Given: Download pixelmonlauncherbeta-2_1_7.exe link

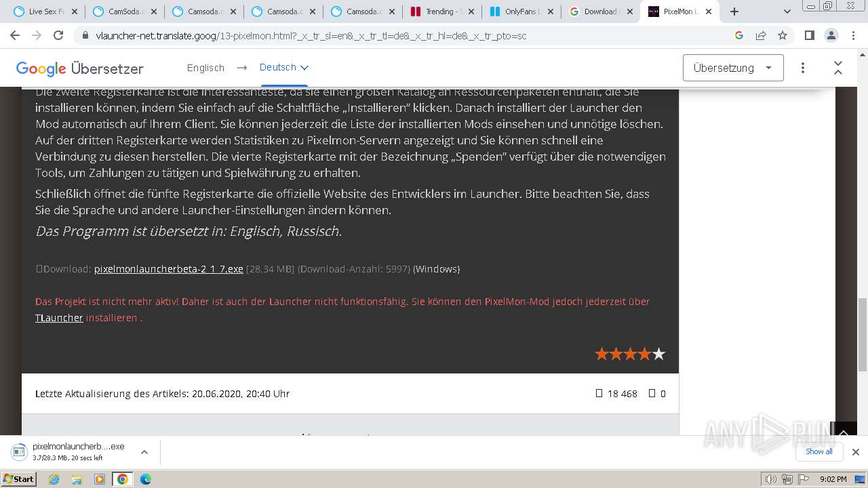Looking at the screenshot, I should click(169, 269).
